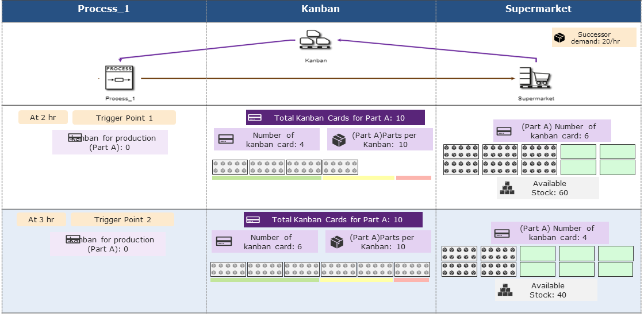Viewport: 644px width, 317px height.
Task: Select the Process_1 column header
Action: point(104,9)
